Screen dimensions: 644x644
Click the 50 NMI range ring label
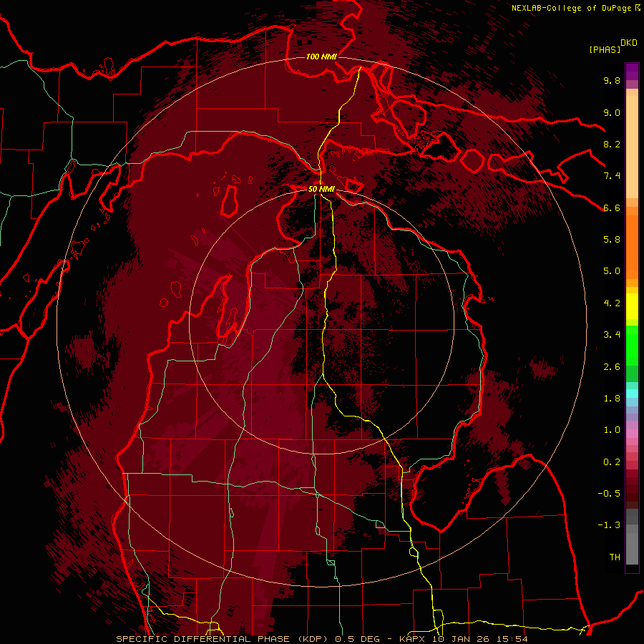[x=321, y=189]
